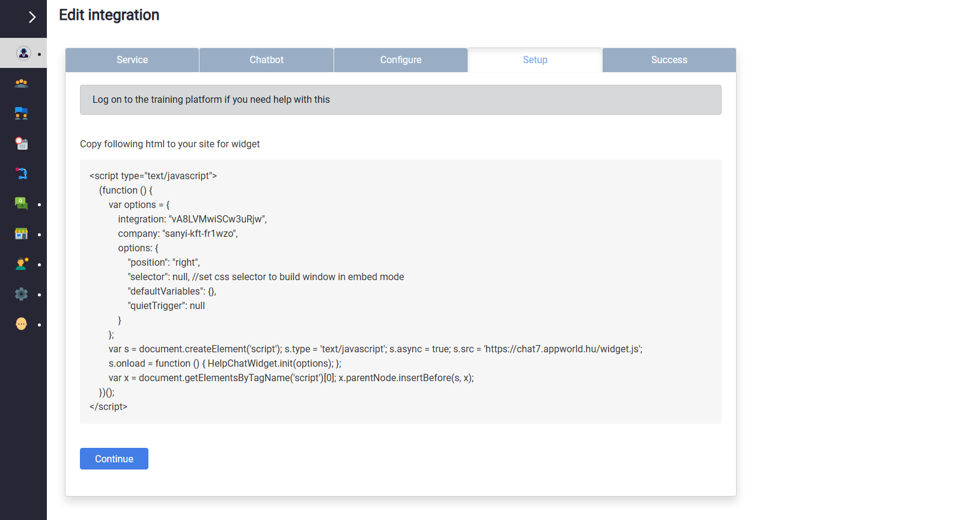This screenshot has height=520, width=980.
Task: Open the shop storefront icon in sidebar
Action: [22, 234]
